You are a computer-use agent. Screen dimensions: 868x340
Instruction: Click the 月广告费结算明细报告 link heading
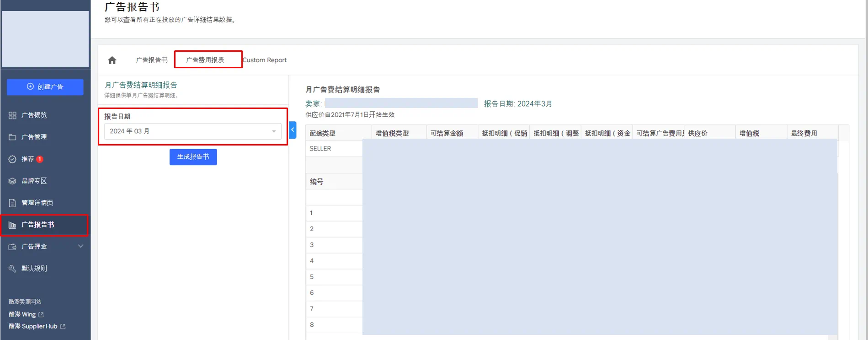(141, 85)
